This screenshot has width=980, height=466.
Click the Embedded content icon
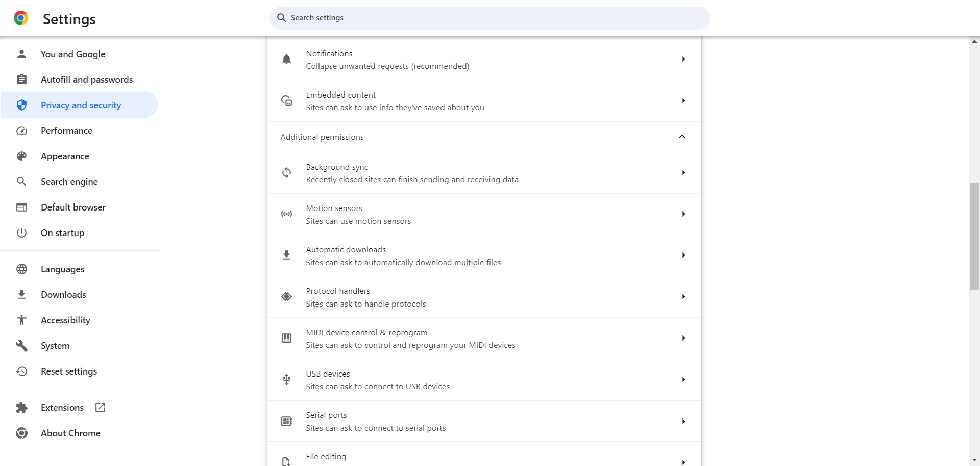(287, 101)
